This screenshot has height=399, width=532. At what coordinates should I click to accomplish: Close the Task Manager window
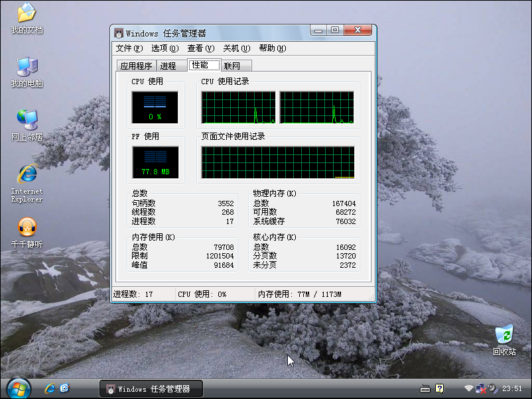point(358,30)
